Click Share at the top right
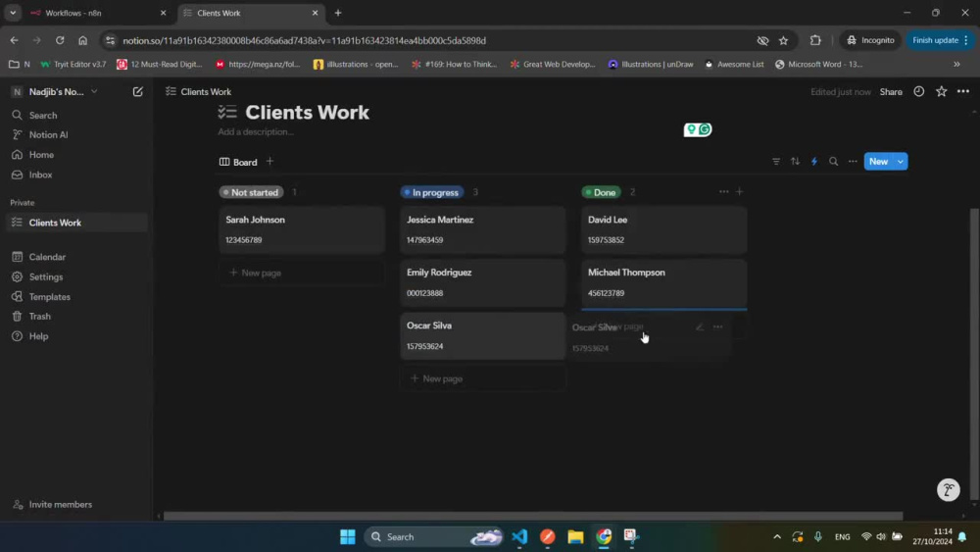The image size is (980, 552). (891, 91)
